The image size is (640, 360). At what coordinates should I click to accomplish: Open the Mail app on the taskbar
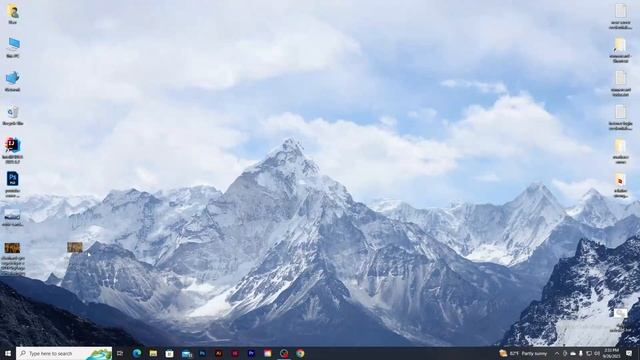tap(187, 353)
